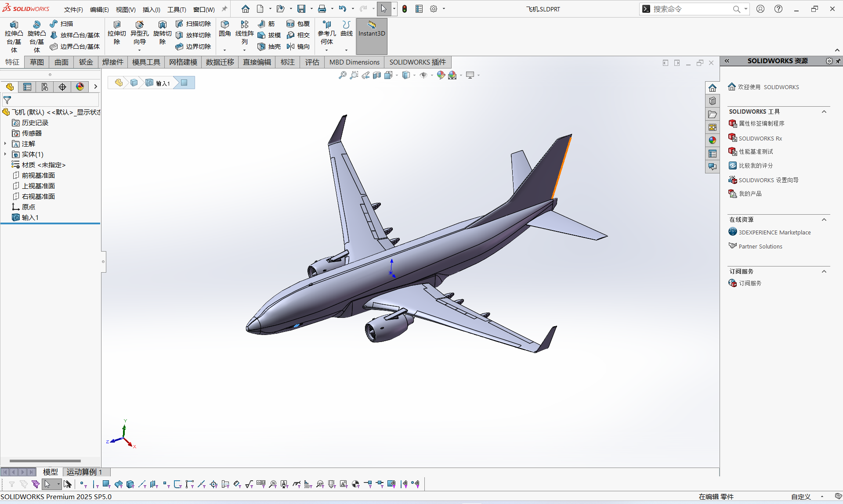Collapse the 订阅服务 section
The width and height of the screenshot is (843, 504).
point(824,271)
